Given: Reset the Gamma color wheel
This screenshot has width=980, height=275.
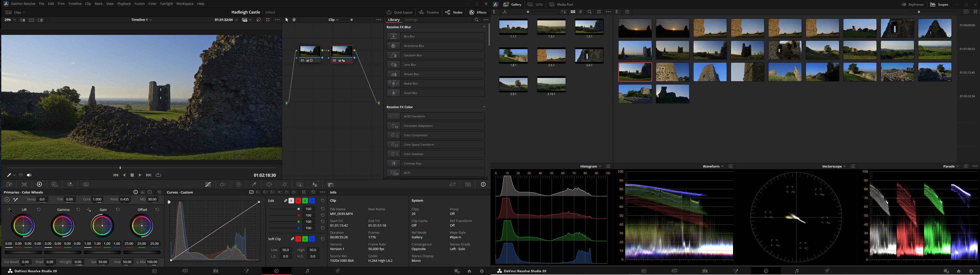Looking at the screenshot, I should pyautogui.click(x=78, y=210).
